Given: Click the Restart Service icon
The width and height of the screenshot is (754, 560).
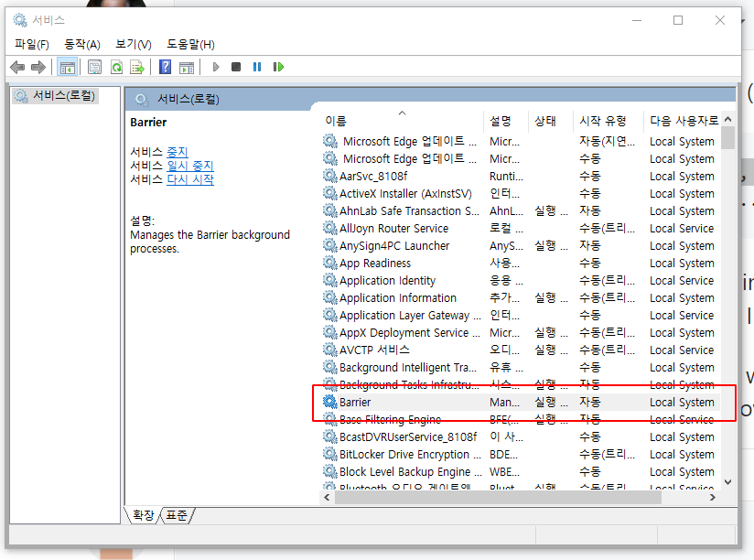Looking at the screenshot, I should (278, 67).
